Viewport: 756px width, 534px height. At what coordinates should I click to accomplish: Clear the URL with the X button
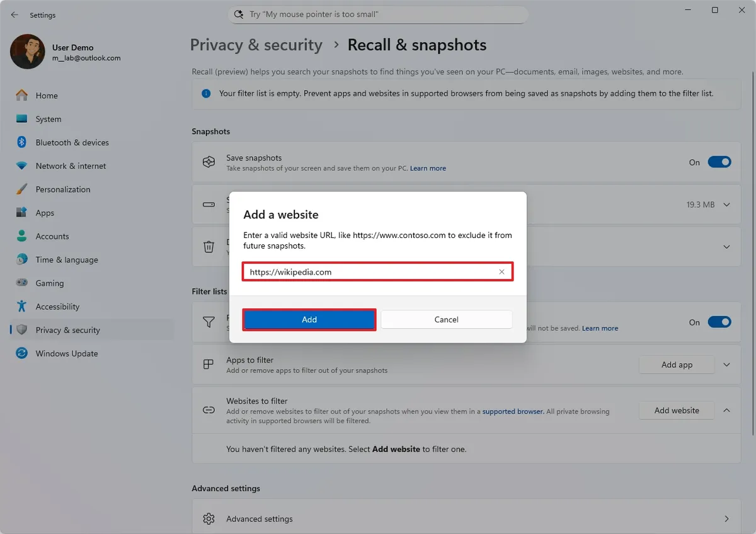(501, 271)
